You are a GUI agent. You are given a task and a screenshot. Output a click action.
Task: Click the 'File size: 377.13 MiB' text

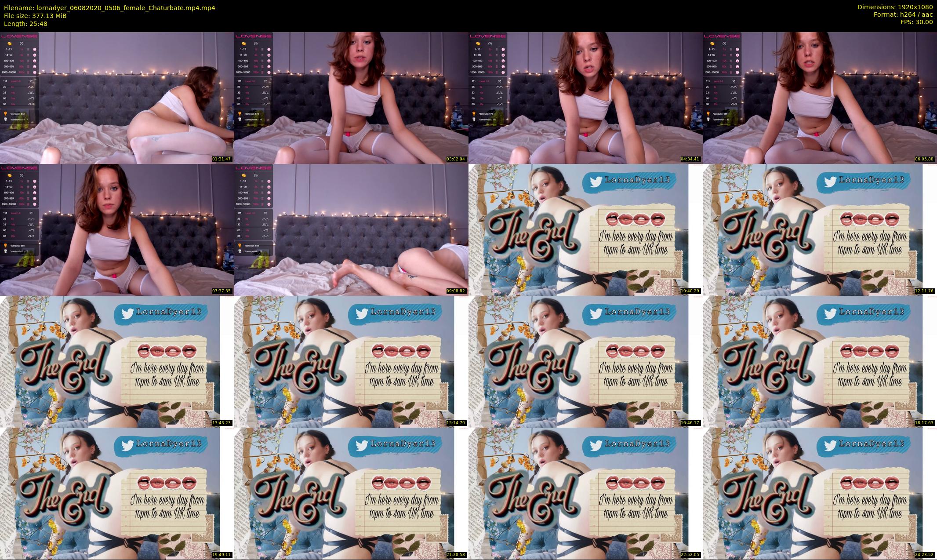point(35,16)
